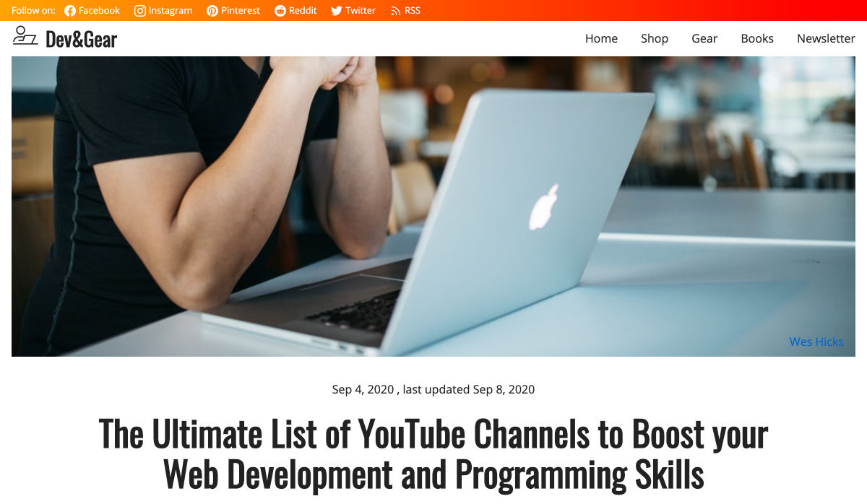Viewport: 867px width, 504px height.
Task: Click the article headline about YouTube Channels
Action: click(x=433, y=454)
